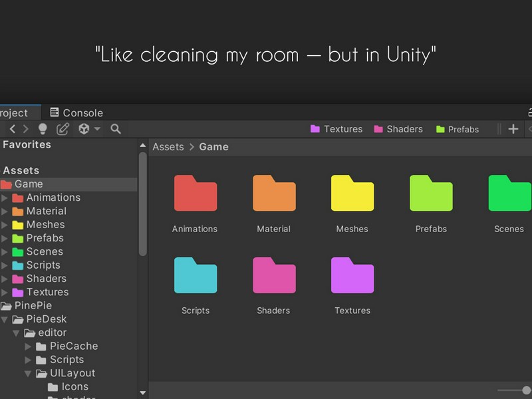Select Meshes row in the tree
The height and width of the screenshot is (399, 532).
click(68, 225)
